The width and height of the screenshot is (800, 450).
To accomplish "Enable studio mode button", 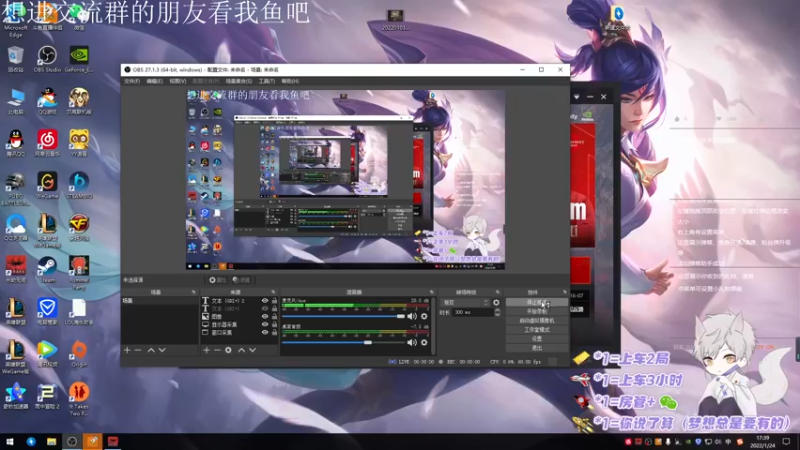I will click(537, 330).
